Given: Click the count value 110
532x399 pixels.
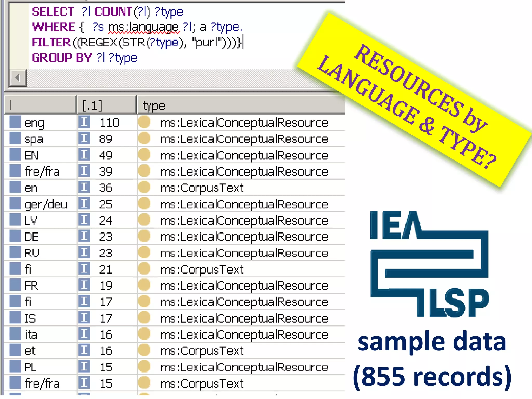Looking at the screenshot, I should [x=109, y=123].
